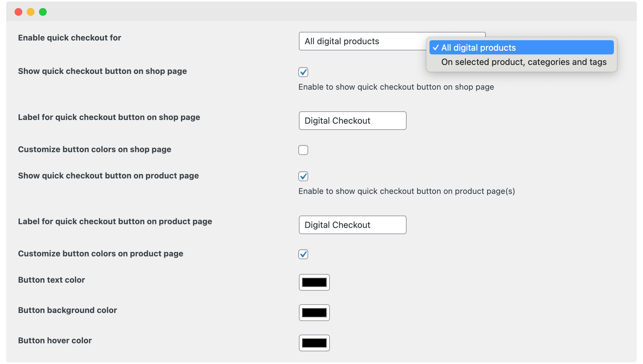Click the product page button label field
The width and height of the screenshot is (643, 364).
coord(352,225)
